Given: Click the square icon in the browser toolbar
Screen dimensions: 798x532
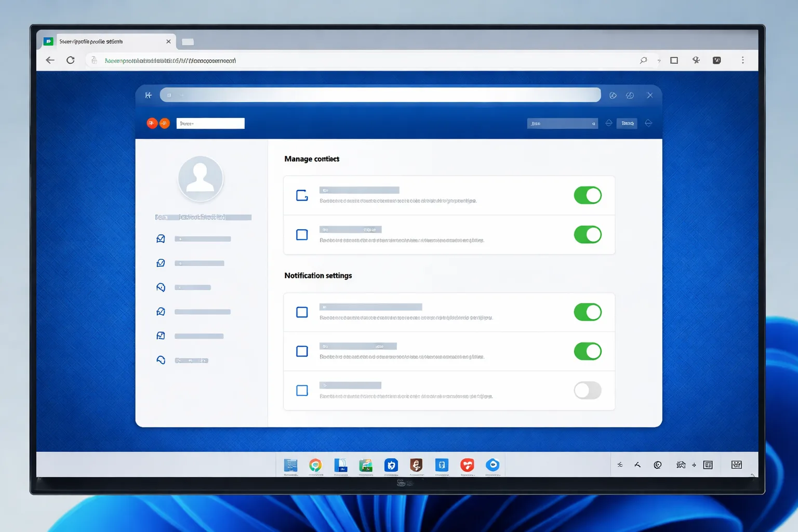Looking at the screenshot, I should [x=674, y=60].
